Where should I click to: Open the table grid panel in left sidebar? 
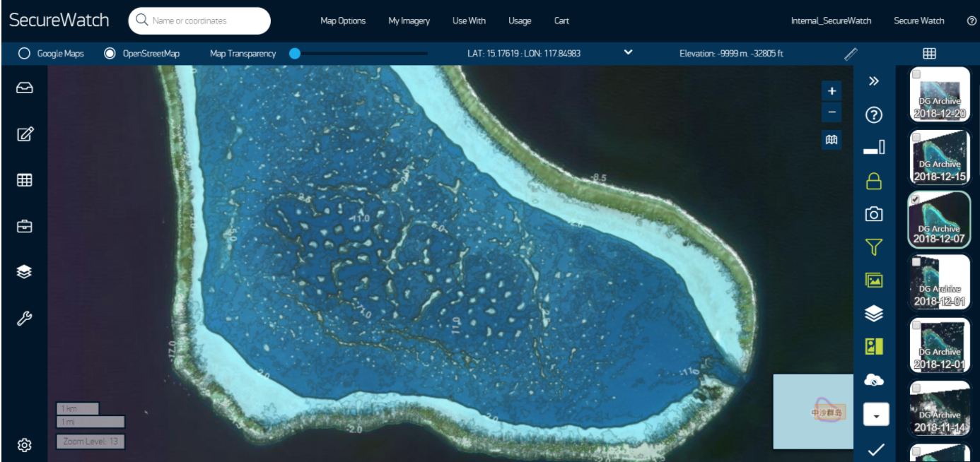(x=25, y=180)
